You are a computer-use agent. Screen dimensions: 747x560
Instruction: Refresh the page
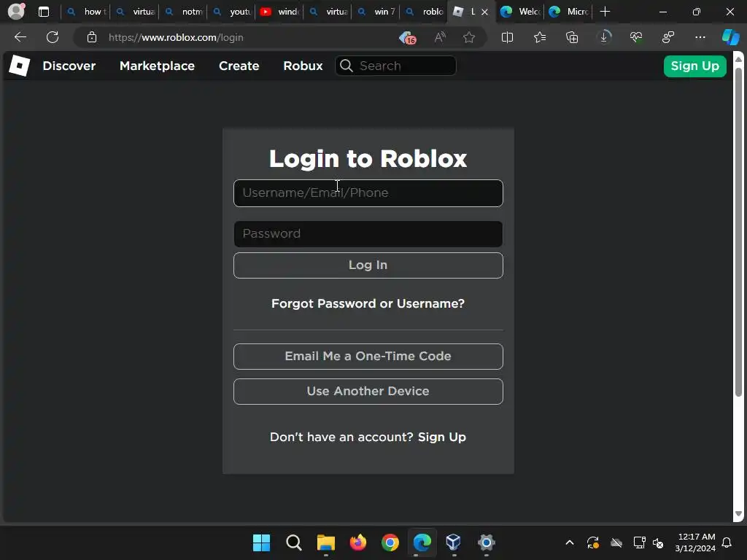(x=53, y=37)
